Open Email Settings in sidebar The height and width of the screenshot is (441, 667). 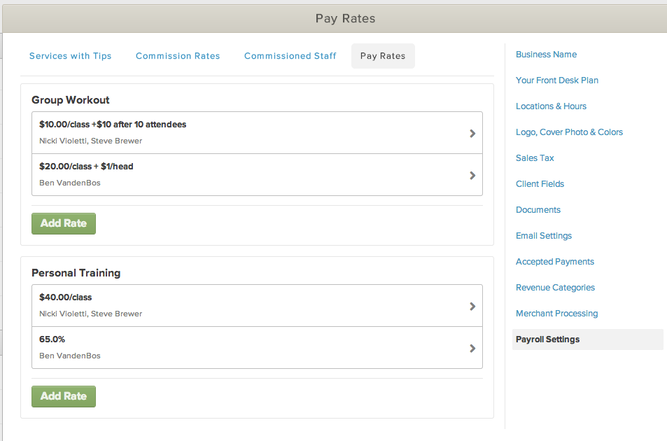544,236
